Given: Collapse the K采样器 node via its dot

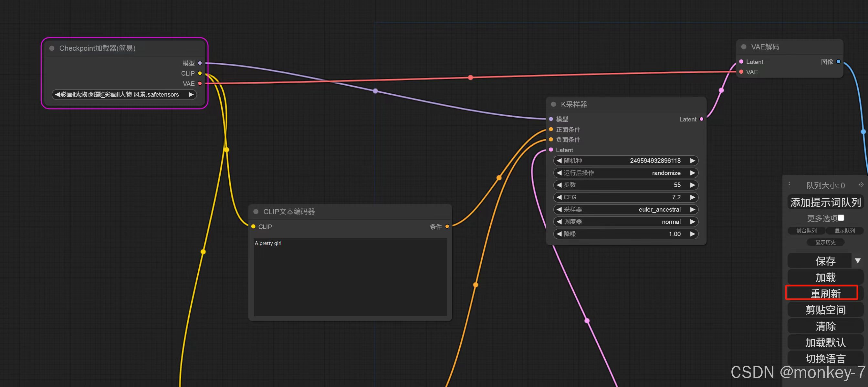Looking at the screenshot, I should click(553, 104).
